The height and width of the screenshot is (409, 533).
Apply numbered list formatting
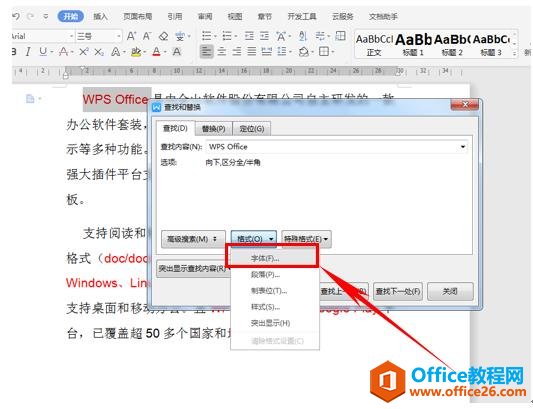click(x=226, y=36)
